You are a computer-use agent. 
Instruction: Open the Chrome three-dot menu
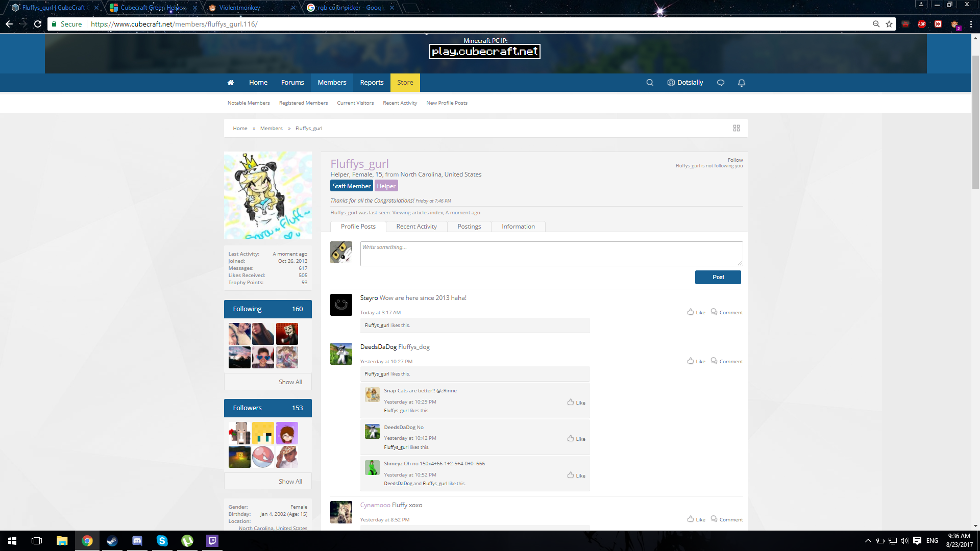[x=971, y=24]
